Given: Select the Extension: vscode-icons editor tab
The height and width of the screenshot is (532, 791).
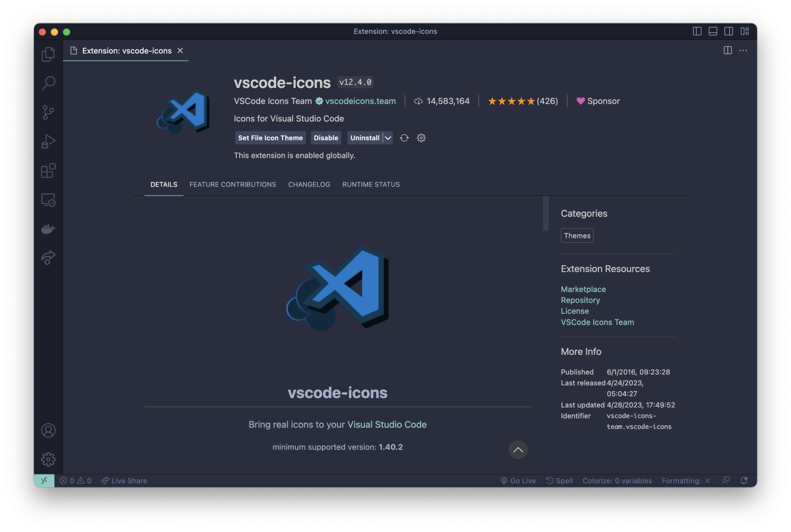Looking at the screenshot, I should 126,51.
